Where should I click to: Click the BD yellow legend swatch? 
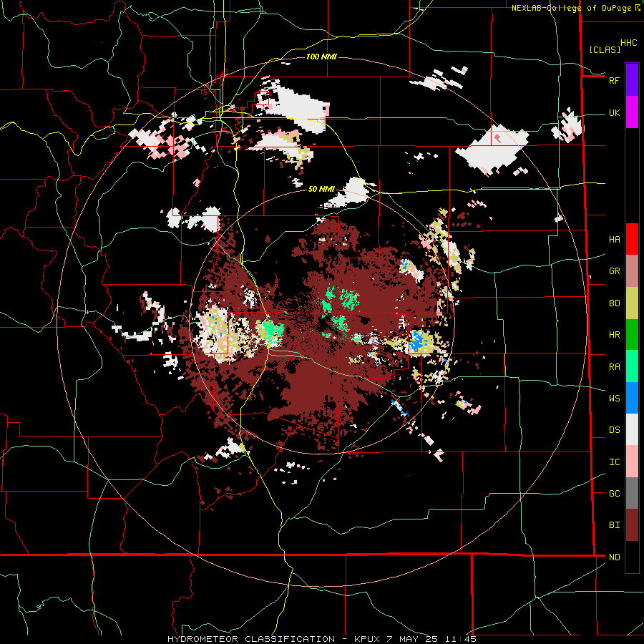(632, 303)
